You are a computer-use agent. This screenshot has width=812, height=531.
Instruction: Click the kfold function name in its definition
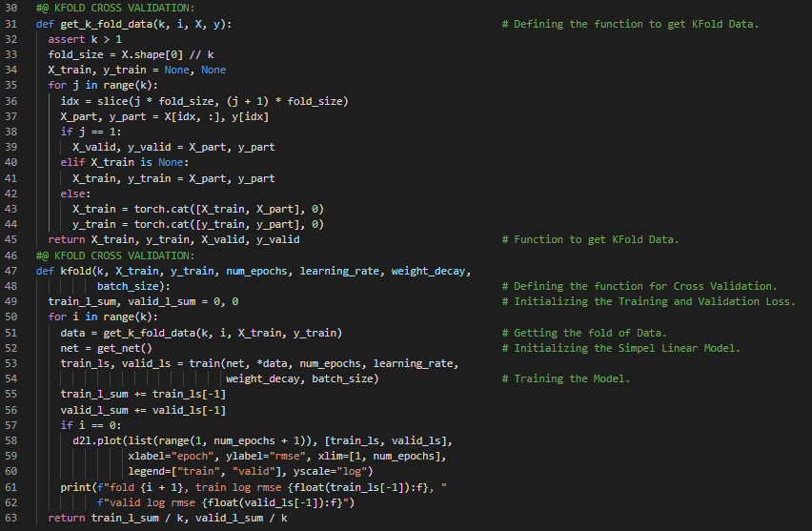click(x=75, y=271)
